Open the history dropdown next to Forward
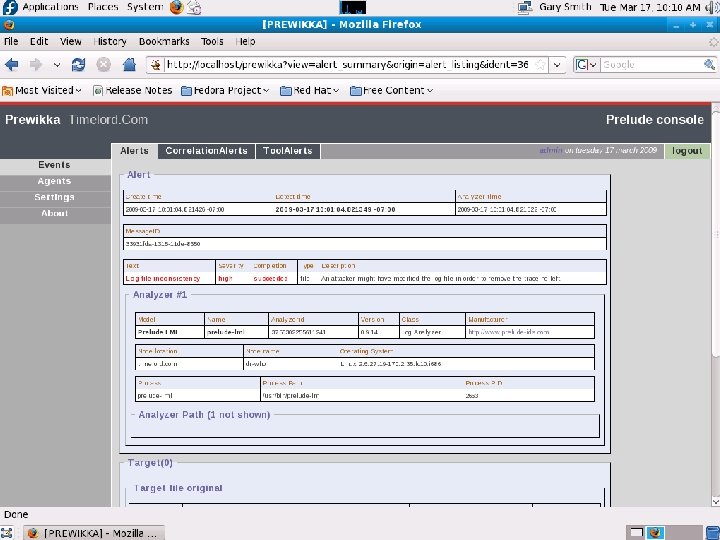The image size is (720, 540). 56,65
